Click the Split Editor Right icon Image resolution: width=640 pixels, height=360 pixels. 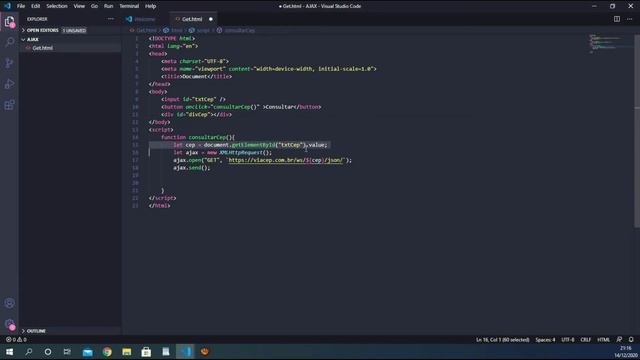617,19
